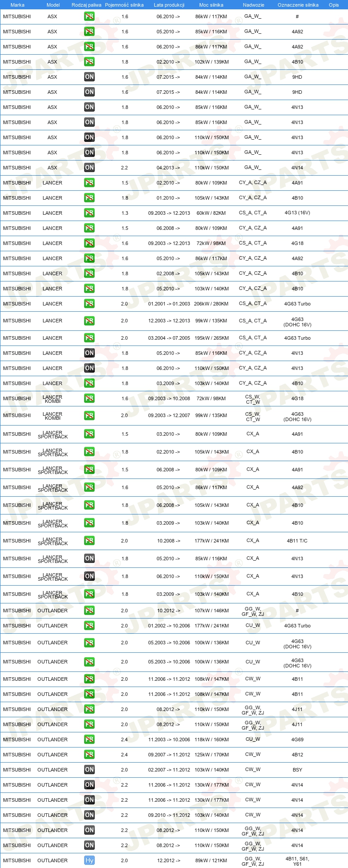The height and width of the screenshot is (868, 348).
Task: Click the 4B11, S61, Y61 engine code cell
Action: (297, 861)
